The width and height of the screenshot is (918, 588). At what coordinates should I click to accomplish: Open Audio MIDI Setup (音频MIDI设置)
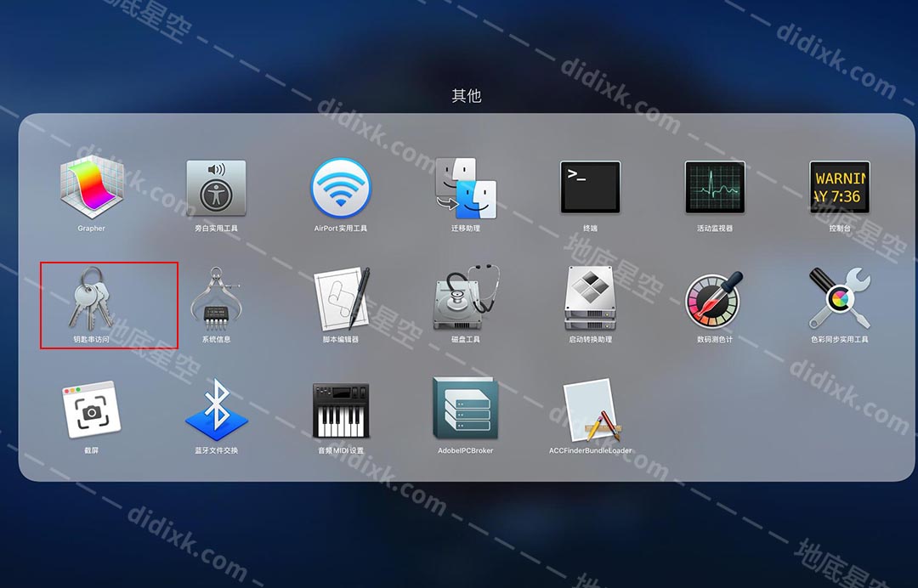[x=341, y=410]
